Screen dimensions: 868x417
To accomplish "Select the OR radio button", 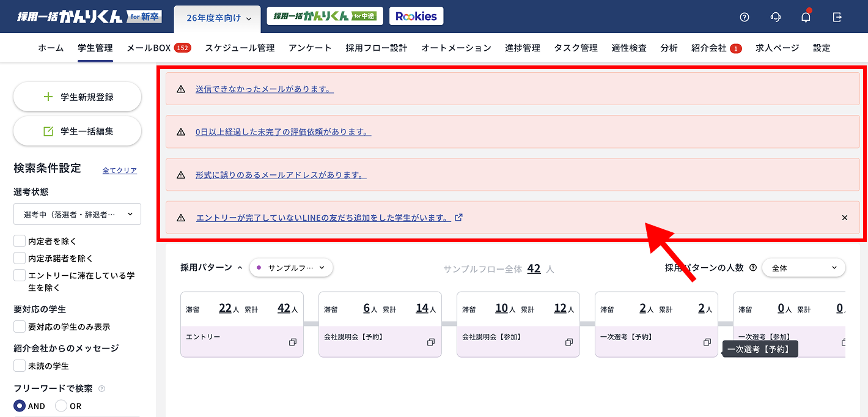I will point(61,406).
